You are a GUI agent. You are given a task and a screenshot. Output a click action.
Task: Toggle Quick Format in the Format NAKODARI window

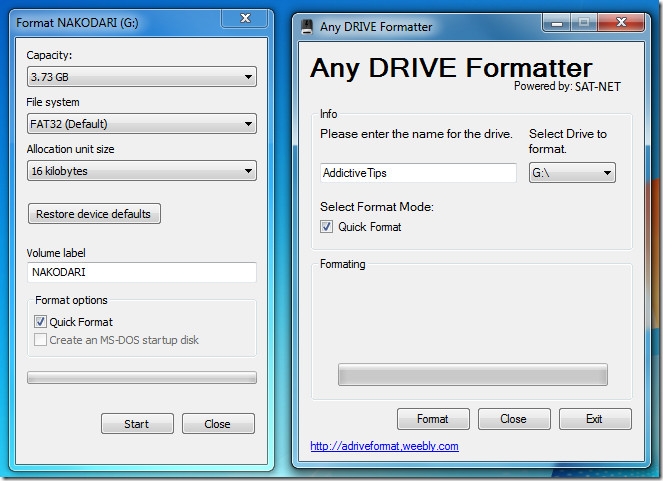pyautogui.click(x=40, y=322)
